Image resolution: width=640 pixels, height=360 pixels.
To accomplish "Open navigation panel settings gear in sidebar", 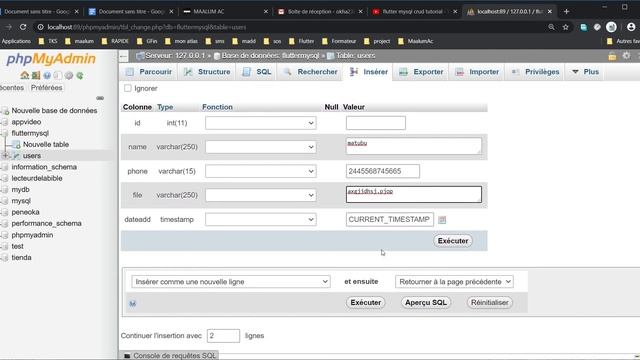I will tap(69, 76).
